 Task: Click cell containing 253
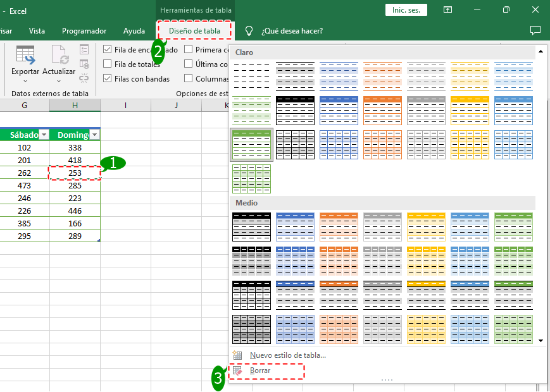75,173
